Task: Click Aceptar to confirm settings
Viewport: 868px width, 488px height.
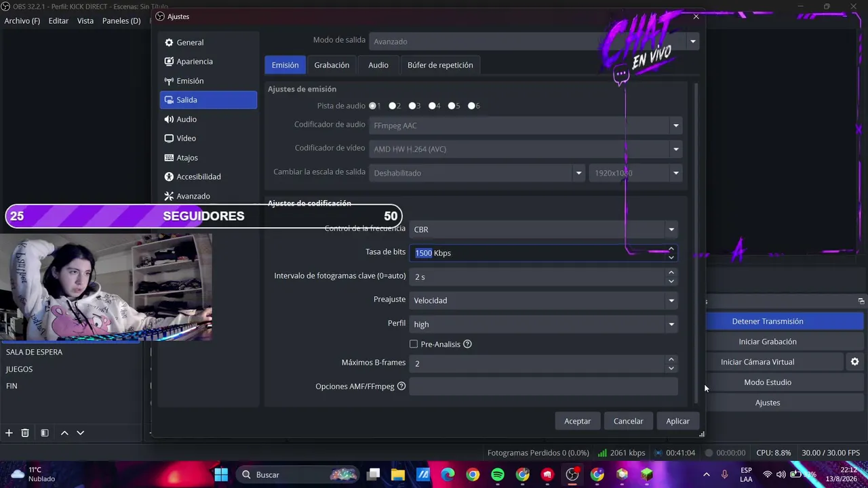Action: point(578,421)
